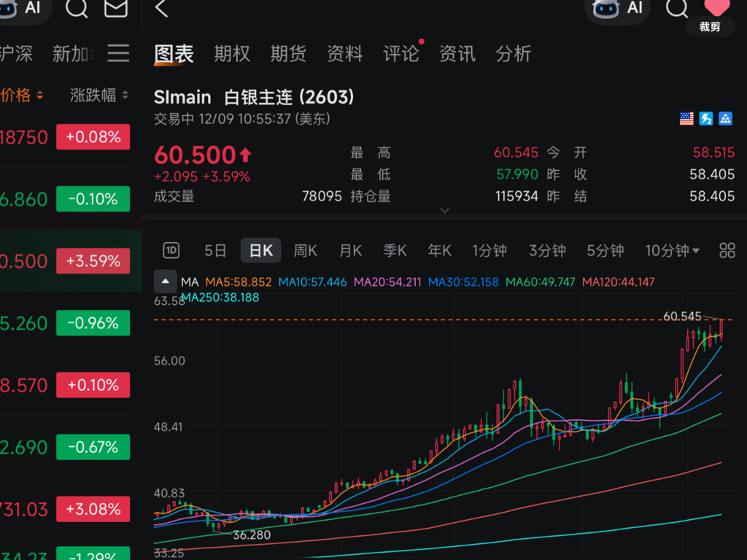Go back using the left arrow icon
Screen dimensions: 747x560
[x=162, y=8]
